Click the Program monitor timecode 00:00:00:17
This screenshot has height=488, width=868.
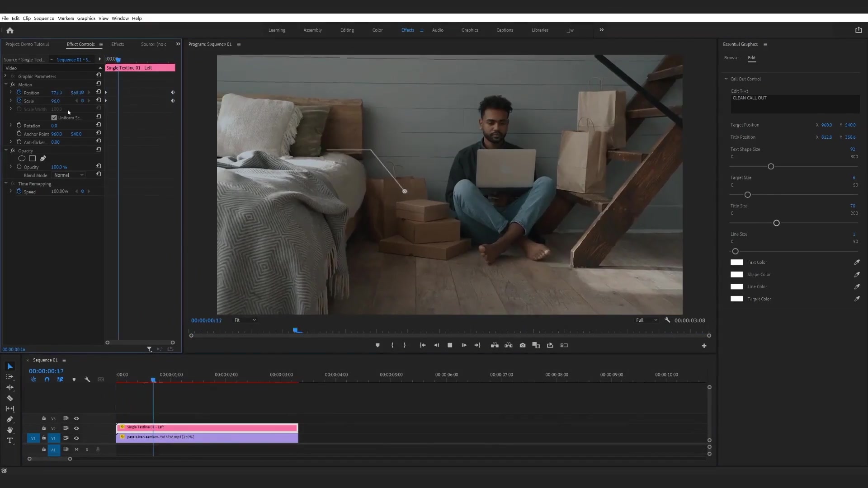coord(206,320)
